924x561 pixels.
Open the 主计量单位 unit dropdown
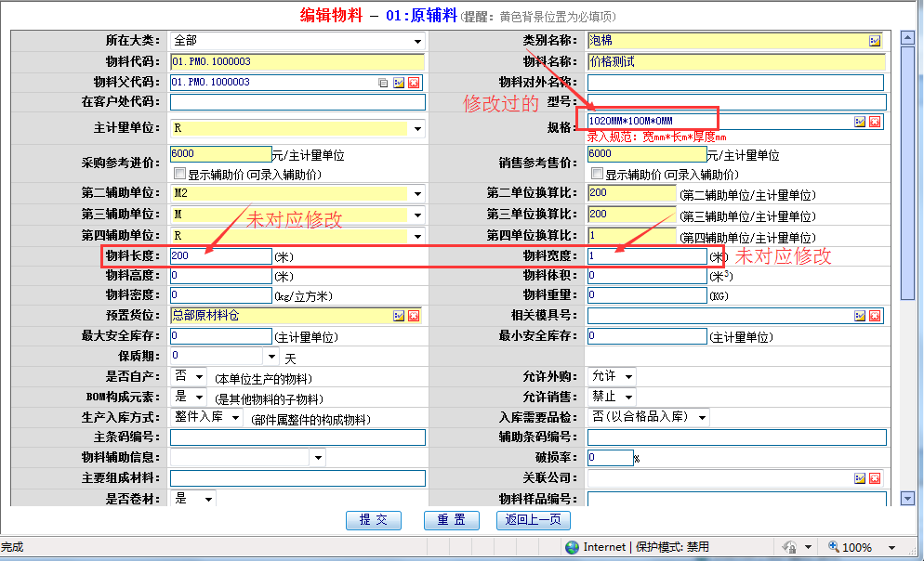click(x=417, y=128)
